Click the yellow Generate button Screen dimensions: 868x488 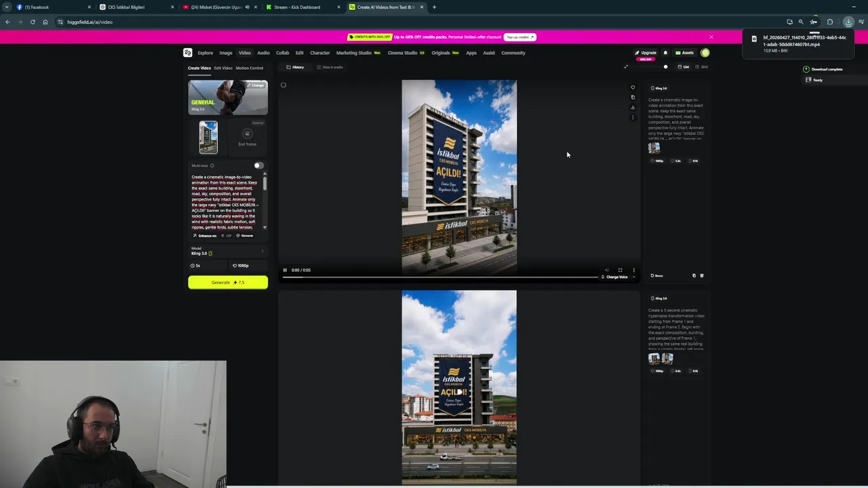click(x=228, y=283)
